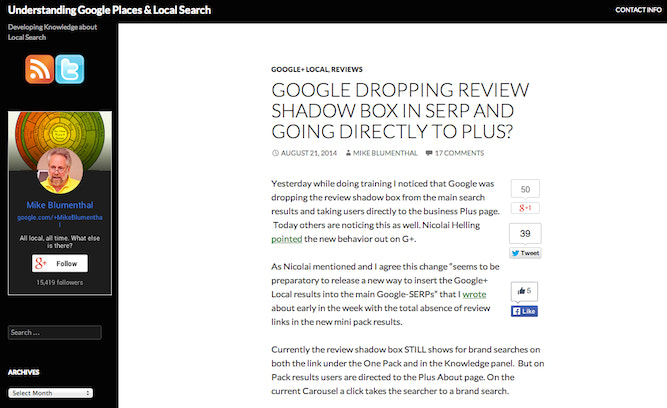The image size is (667, 408).
Task: Follow the 'pointed' link in the article
Action: point(287,239)
